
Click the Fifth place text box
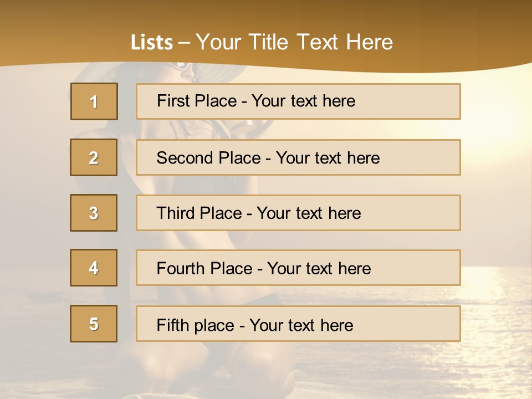tap(298, 324)
